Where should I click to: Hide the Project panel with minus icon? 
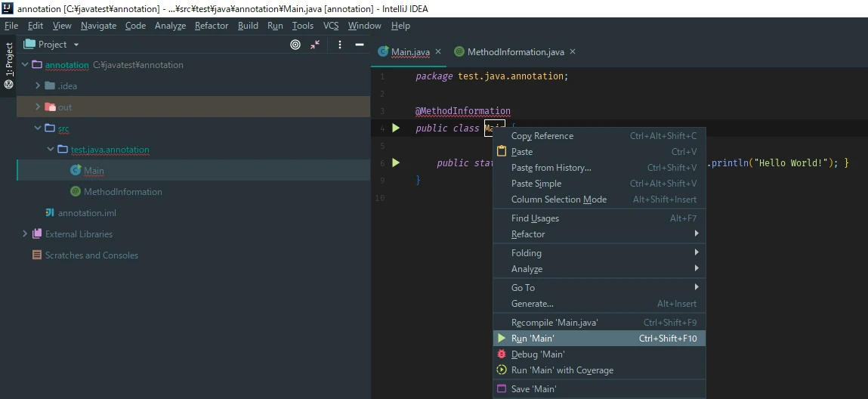[x=360, y=45]
